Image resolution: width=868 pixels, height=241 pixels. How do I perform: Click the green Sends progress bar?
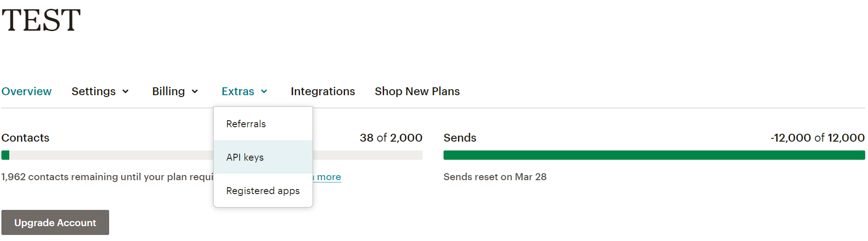pyautogui.click(x=654, y=155)
